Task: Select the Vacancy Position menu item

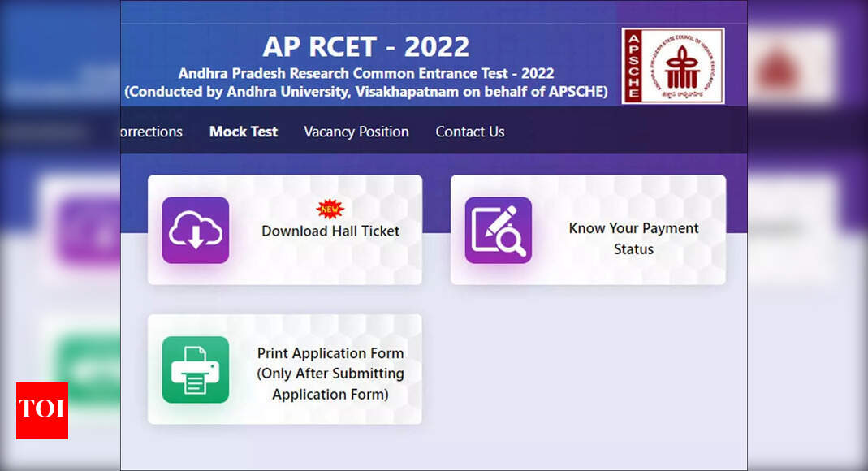Action: click(x=356, y=131)
